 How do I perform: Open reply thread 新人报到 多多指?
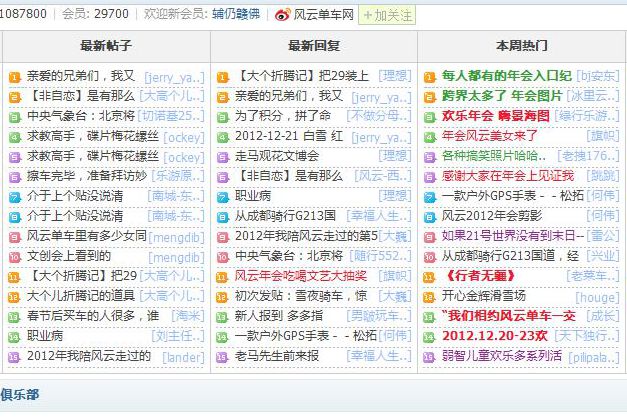pos(279,316)
